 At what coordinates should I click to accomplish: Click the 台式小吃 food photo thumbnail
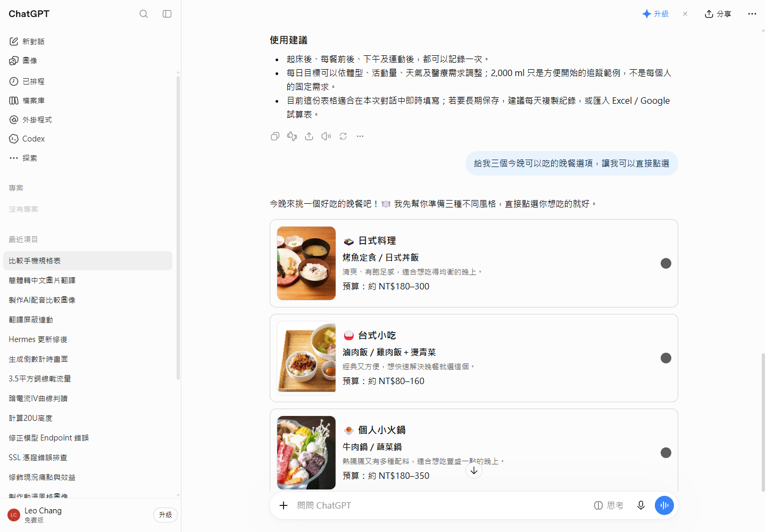(x=306, y=358)
